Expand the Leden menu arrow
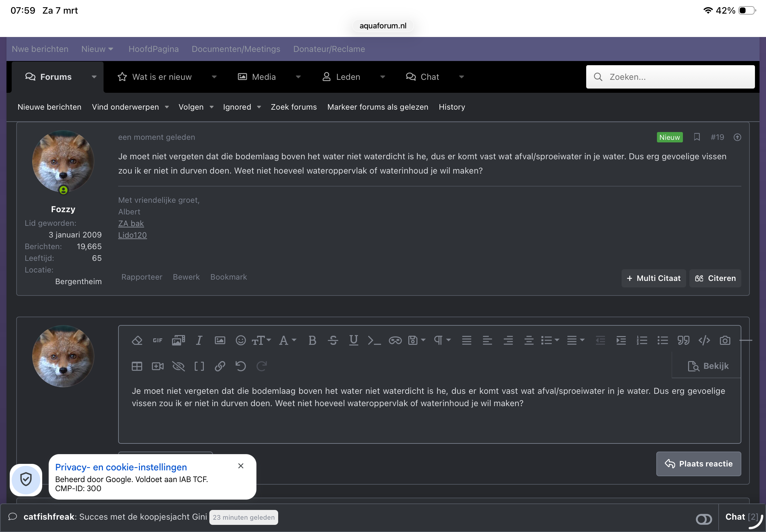Viewport: 766px width, 532px height. pyautogui.click(x=382, y=77)
